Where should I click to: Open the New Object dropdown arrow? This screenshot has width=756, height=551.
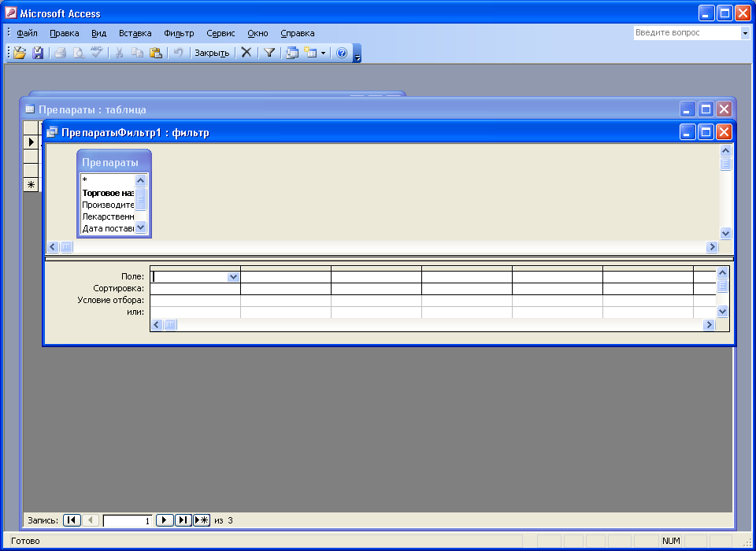click(x=323, y=53)
